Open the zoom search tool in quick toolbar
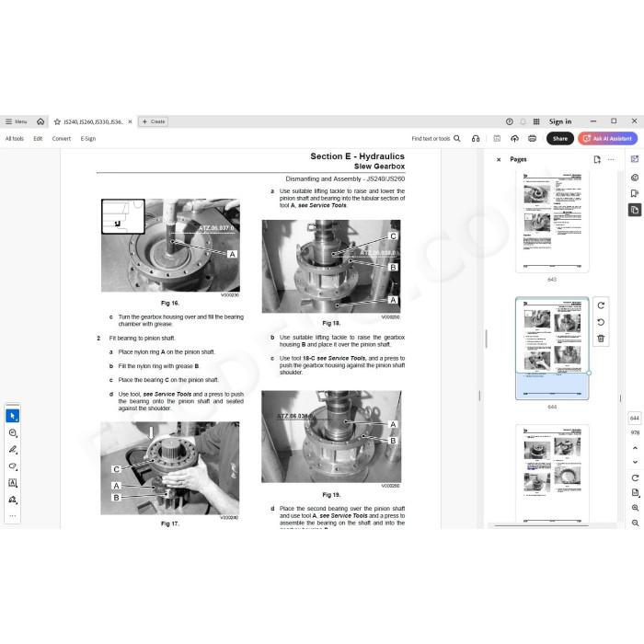 (12, 433)
